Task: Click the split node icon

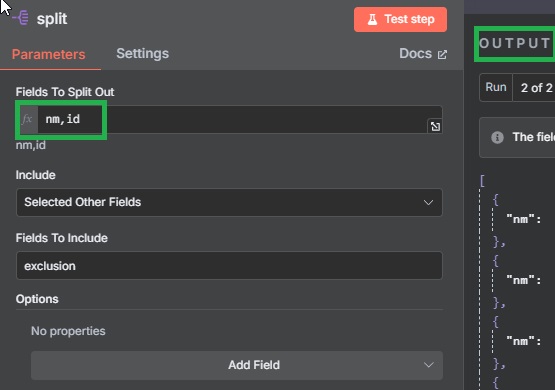Action: coord(21,18)
